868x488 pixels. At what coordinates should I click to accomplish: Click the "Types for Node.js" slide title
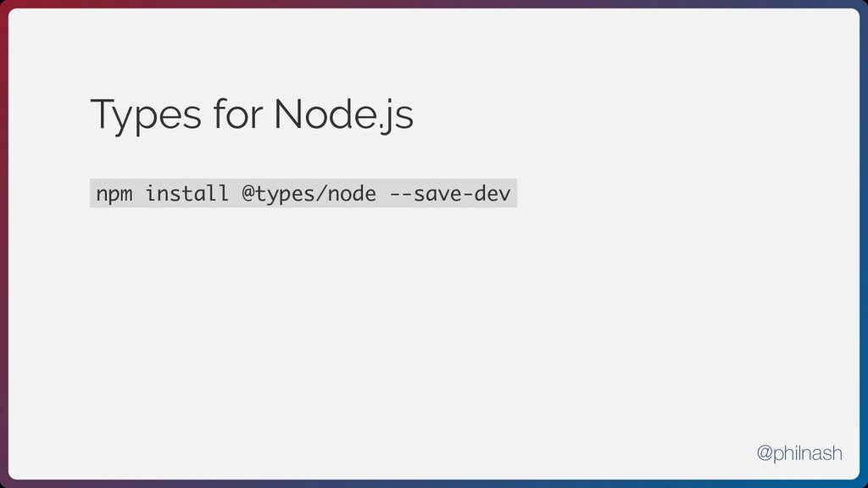pos(252,115)
